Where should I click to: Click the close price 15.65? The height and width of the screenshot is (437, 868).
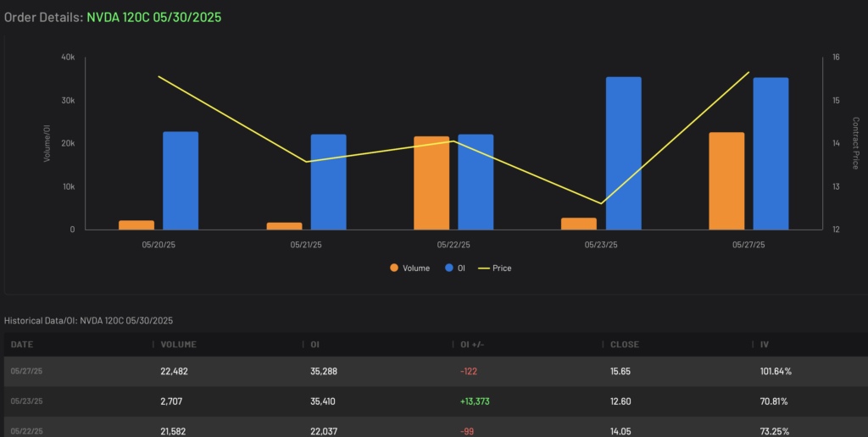(620, 371)
